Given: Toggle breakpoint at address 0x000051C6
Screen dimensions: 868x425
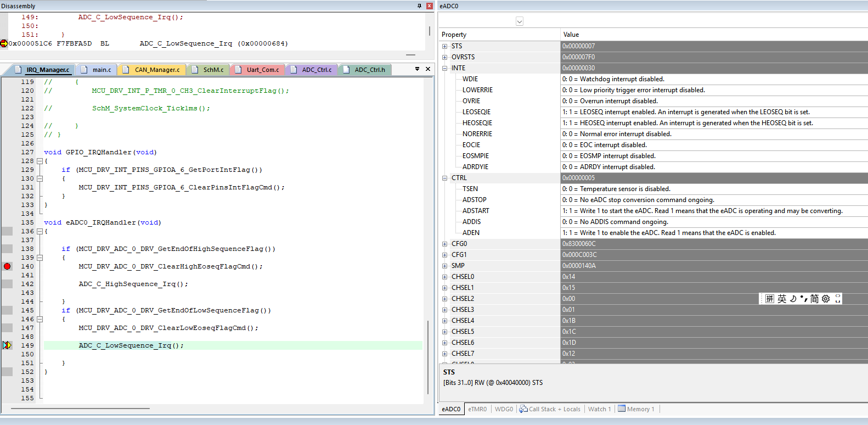Looking at the screenshot, I should pos(4,43).
